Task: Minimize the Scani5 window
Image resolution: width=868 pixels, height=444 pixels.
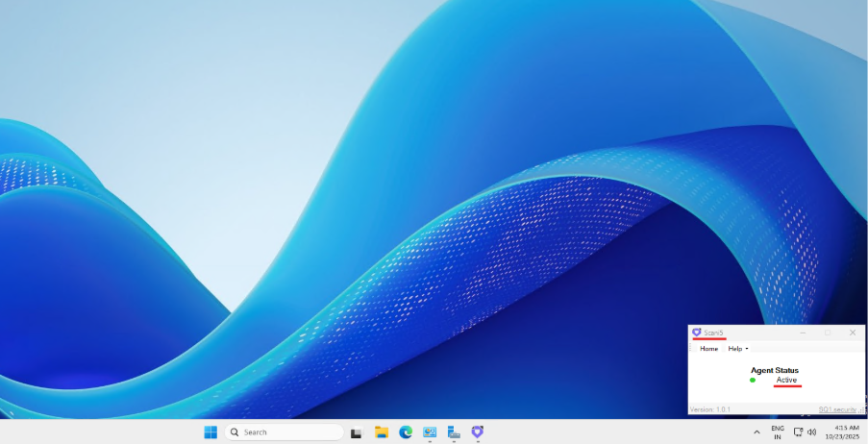Action: click(804, 333)
